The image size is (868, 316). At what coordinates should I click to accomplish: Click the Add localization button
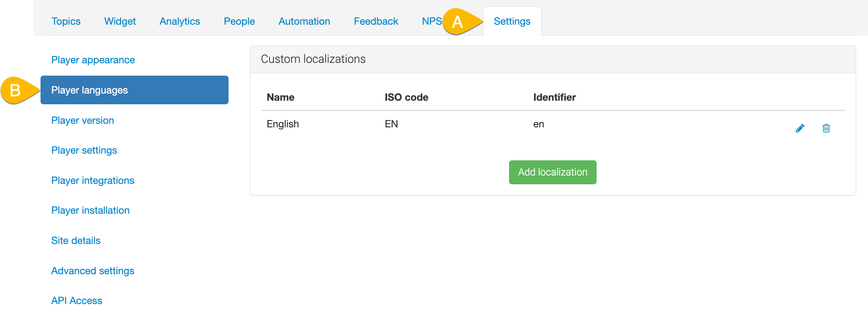coord(552,172)
